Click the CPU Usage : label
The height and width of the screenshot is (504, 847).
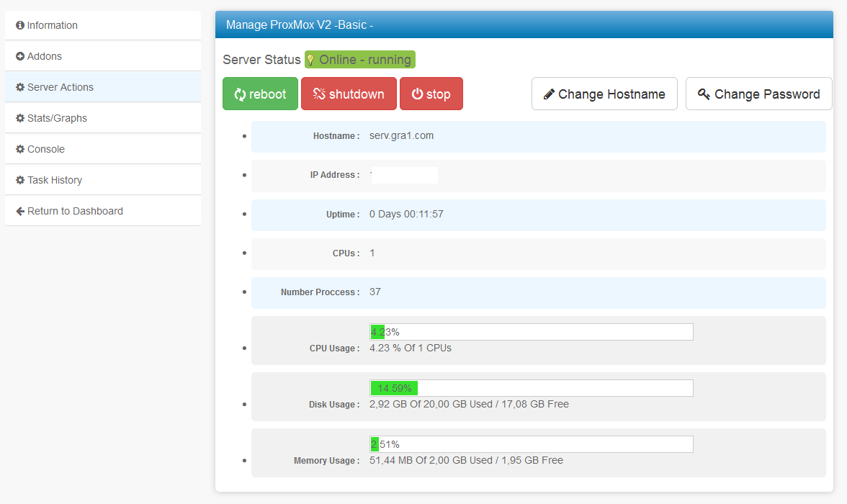(x=334, y=348)
